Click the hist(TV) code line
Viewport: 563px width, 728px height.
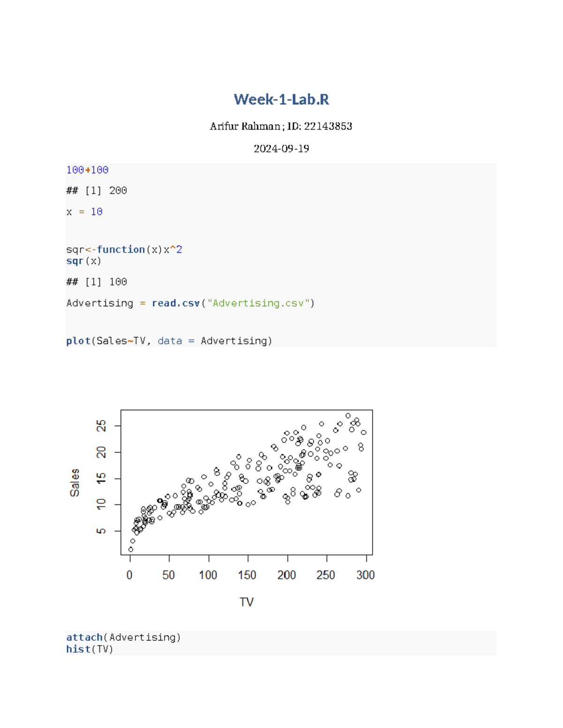tap(90, 649)
